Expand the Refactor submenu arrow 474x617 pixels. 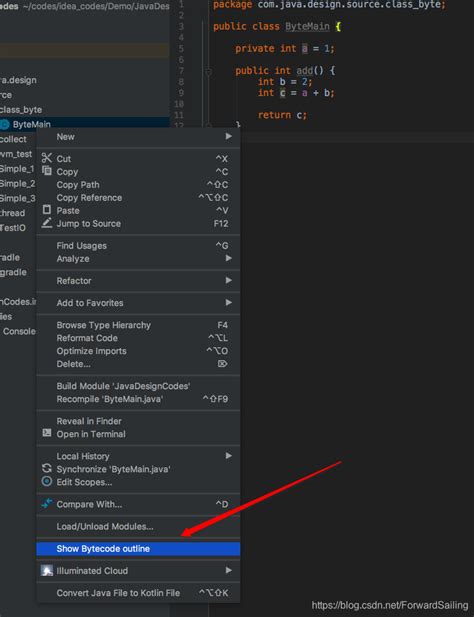pyautogui.click(x=229, y=280)
